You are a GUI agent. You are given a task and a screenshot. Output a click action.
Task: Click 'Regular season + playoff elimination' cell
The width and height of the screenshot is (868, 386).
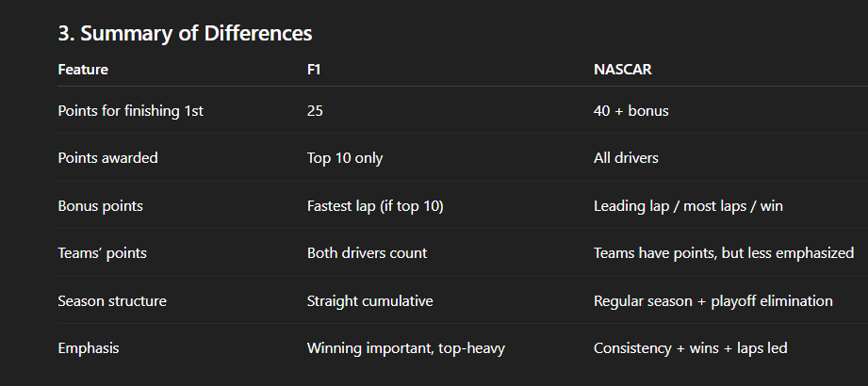point(712,301)
